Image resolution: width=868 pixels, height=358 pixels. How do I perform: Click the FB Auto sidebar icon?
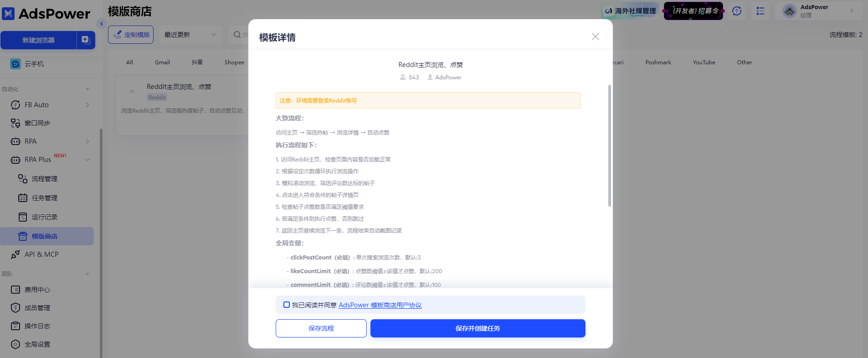click(15, 105)
